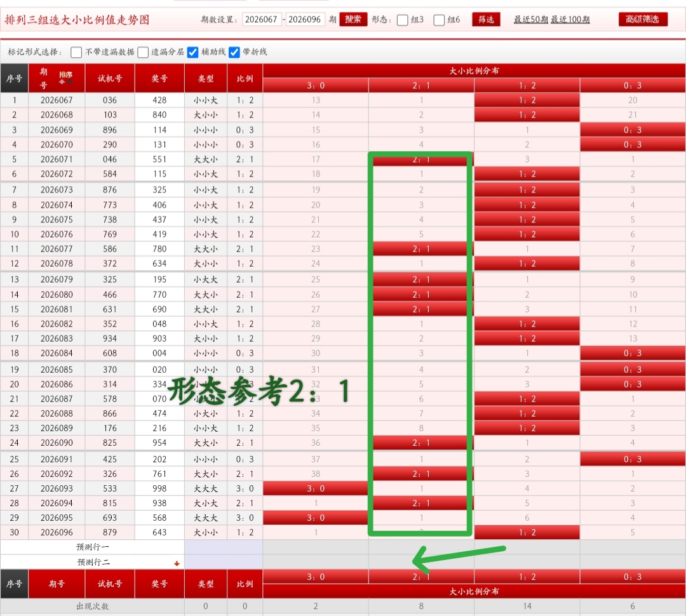This screenshot has height=616, width=686.
Task: Open the 最近50期 view
Action: click(x=531, y=20)
